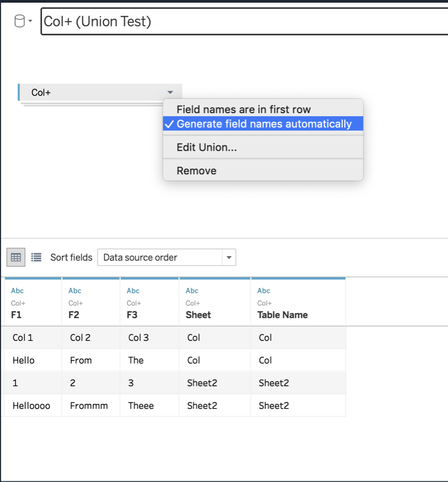448x482 pixels.
Task: Open the Col+ table dropdown arrow
Action: tap(170, 92)
